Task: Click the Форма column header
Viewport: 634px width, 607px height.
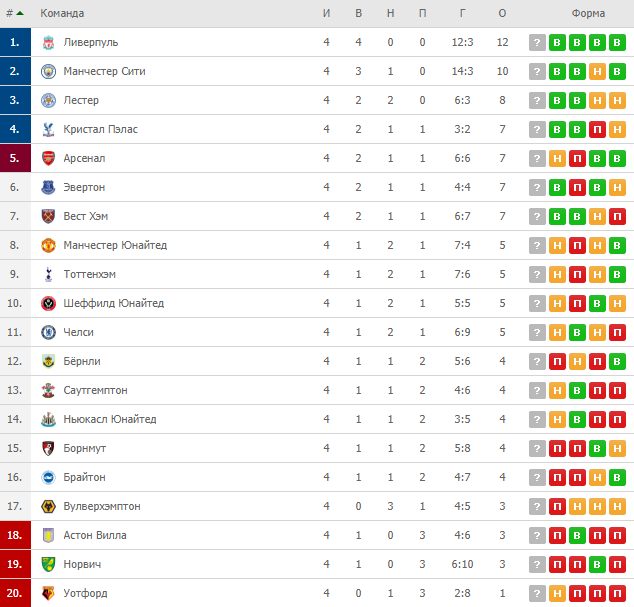Action: click(x=587, y=13)
